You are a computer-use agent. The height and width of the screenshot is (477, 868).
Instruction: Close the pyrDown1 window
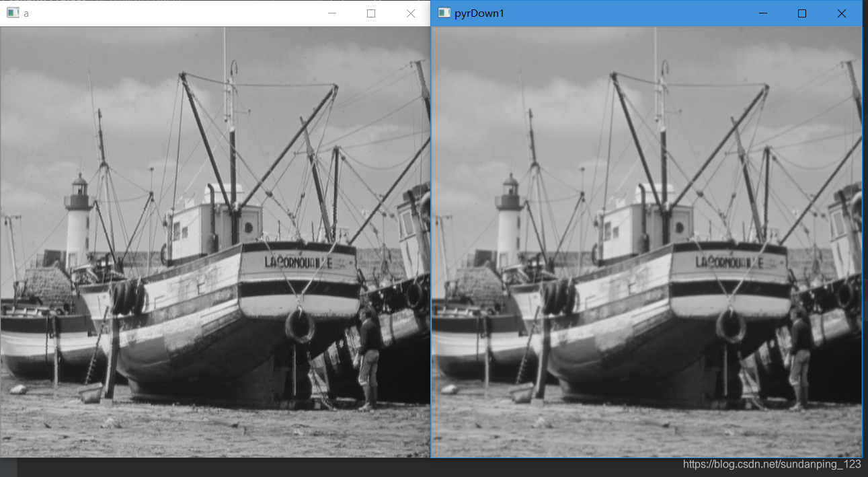(842, 13)
